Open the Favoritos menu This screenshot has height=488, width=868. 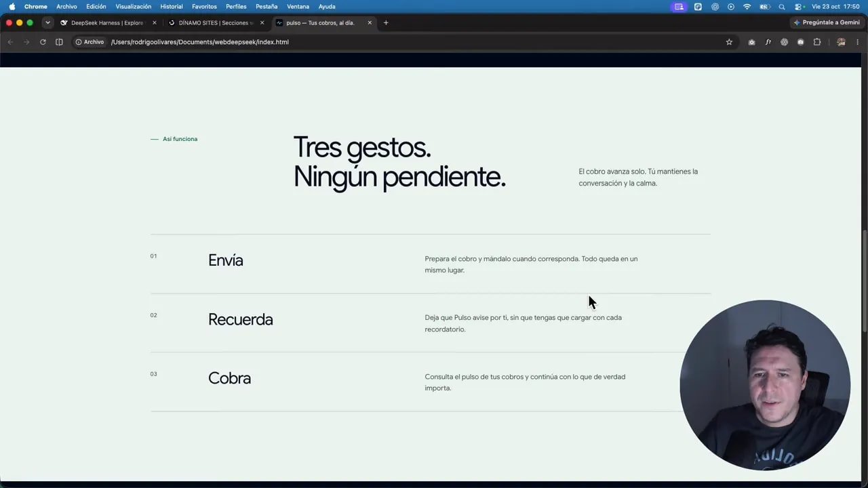tap(204, 7)
